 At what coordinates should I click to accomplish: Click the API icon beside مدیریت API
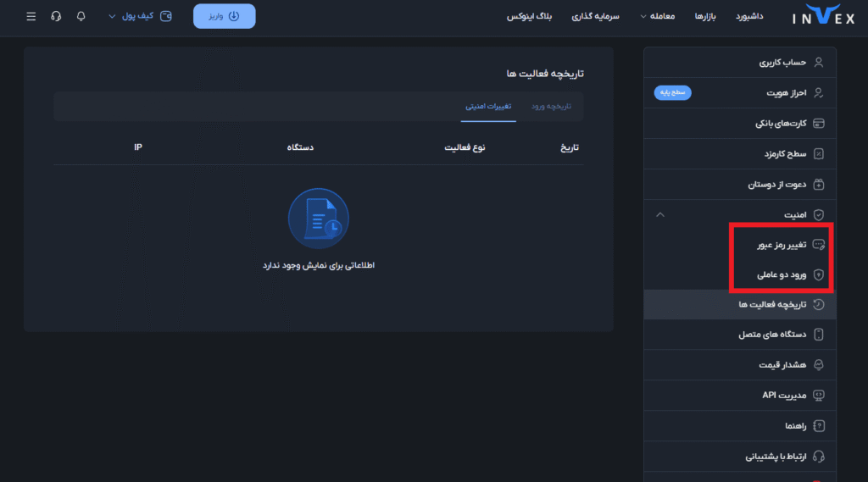[x=819, y=395]
